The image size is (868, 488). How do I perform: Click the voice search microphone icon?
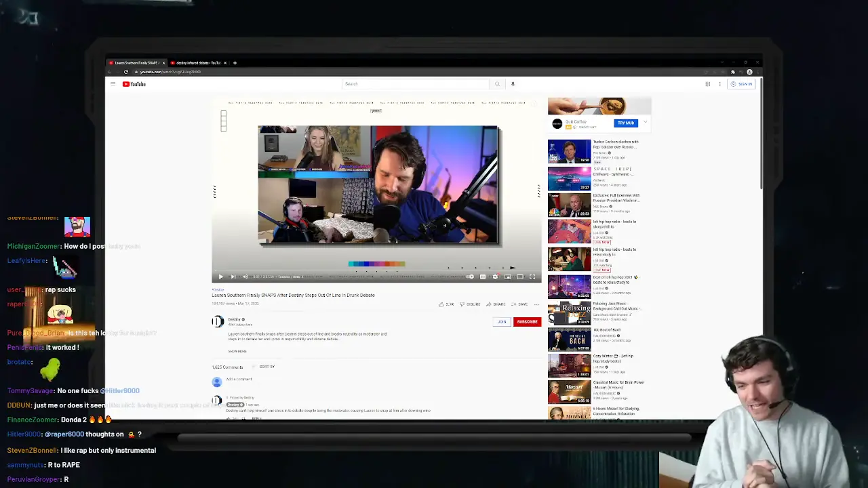513,84
